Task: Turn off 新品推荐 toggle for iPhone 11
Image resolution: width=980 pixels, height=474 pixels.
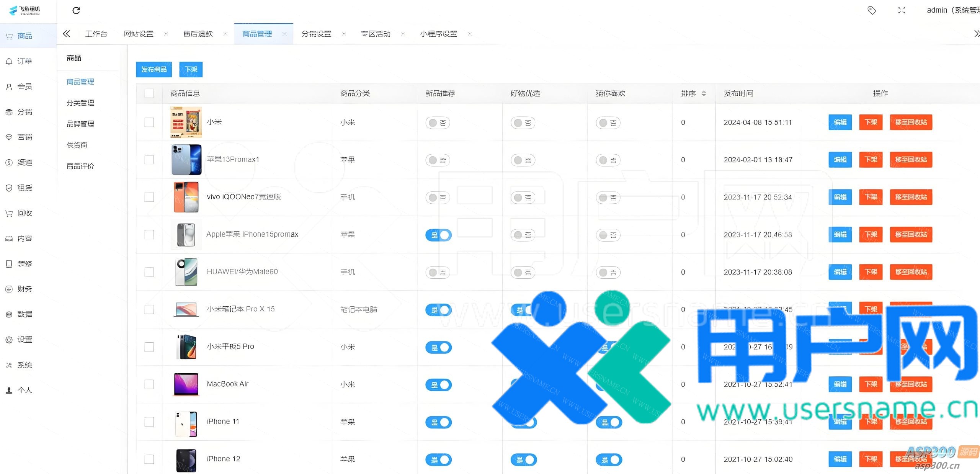Action: 439,422
